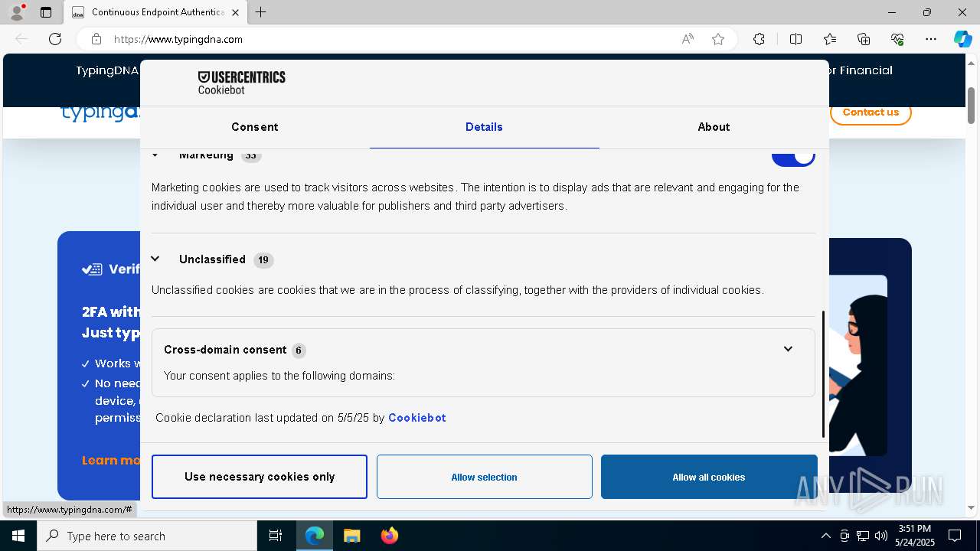Open the Favorites list icon
Screen dimensions: 980x551
[830, 39]
